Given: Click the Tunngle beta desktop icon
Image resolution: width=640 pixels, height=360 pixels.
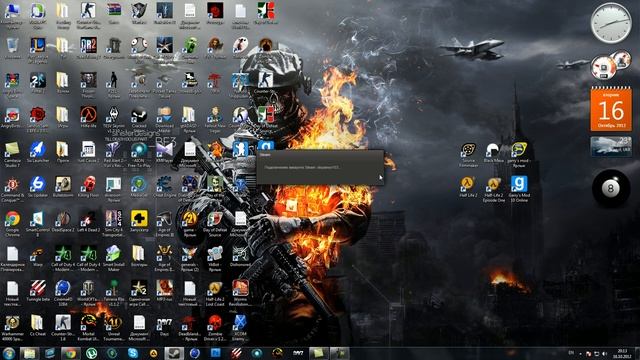Looking at the screenshot, I should point(38,289).
